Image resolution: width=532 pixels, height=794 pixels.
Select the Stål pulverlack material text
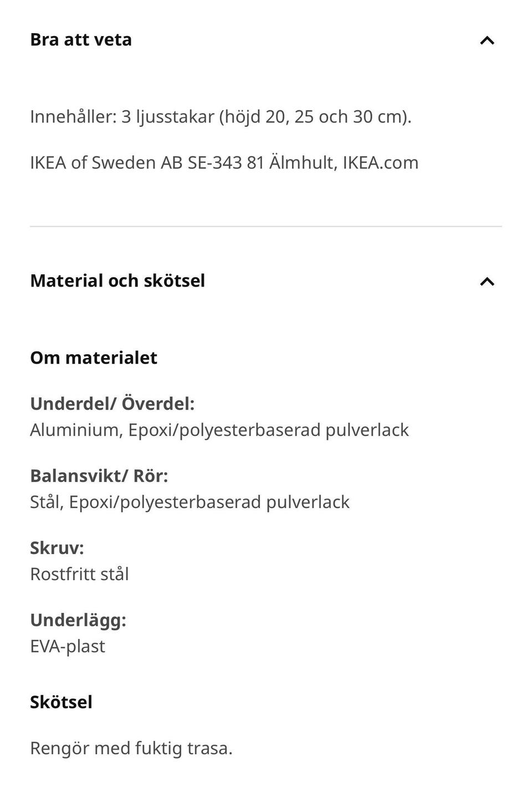[190, 503]
